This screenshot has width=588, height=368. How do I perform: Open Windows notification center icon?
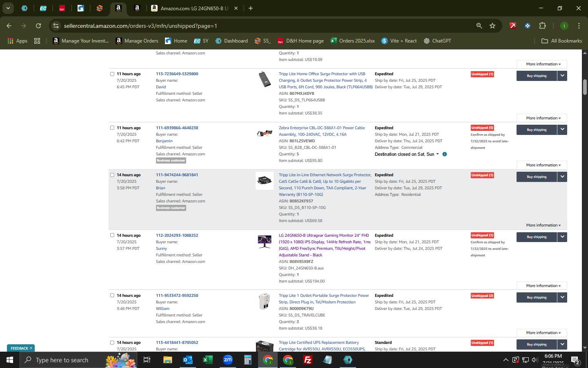click(x=575, y=361)
